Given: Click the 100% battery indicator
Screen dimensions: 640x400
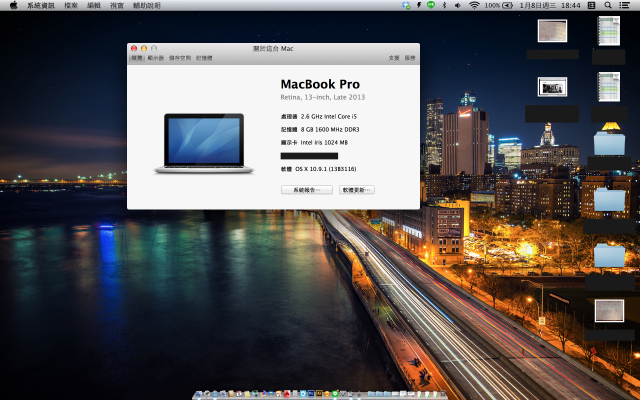Looking at the screenshot, I should click(x=498, y=5).
